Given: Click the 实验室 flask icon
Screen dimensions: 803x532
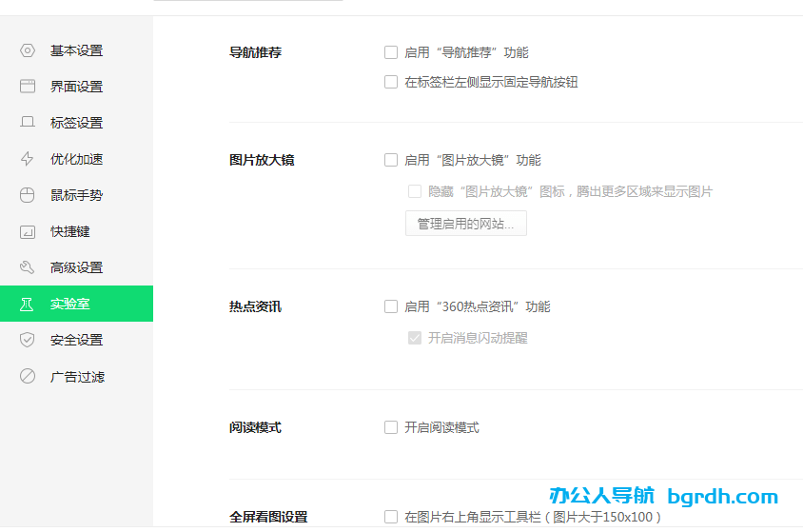Looking at the screenshot, I should click(27, 305).
